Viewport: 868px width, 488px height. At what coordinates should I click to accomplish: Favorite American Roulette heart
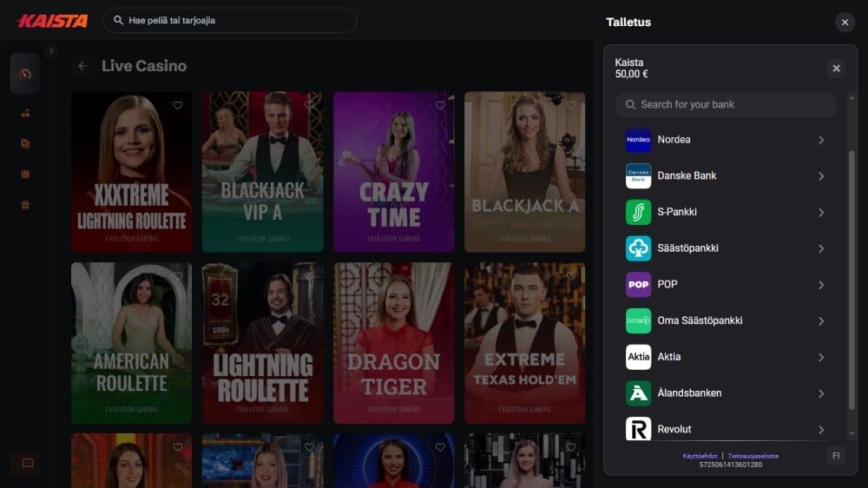tap(178, 276)
